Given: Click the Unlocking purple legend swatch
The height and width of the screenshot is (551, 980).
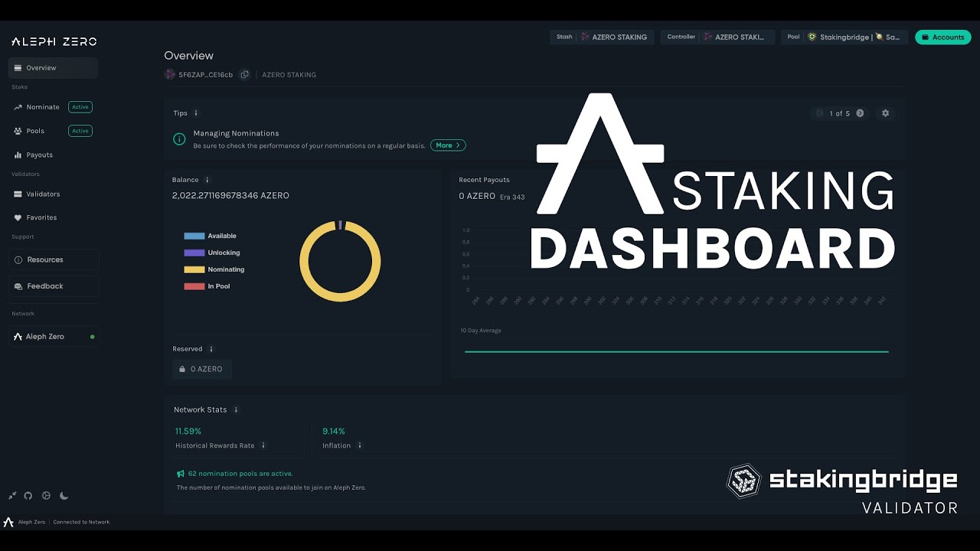Looking at the screenshot, I should [x=194, y=253].
